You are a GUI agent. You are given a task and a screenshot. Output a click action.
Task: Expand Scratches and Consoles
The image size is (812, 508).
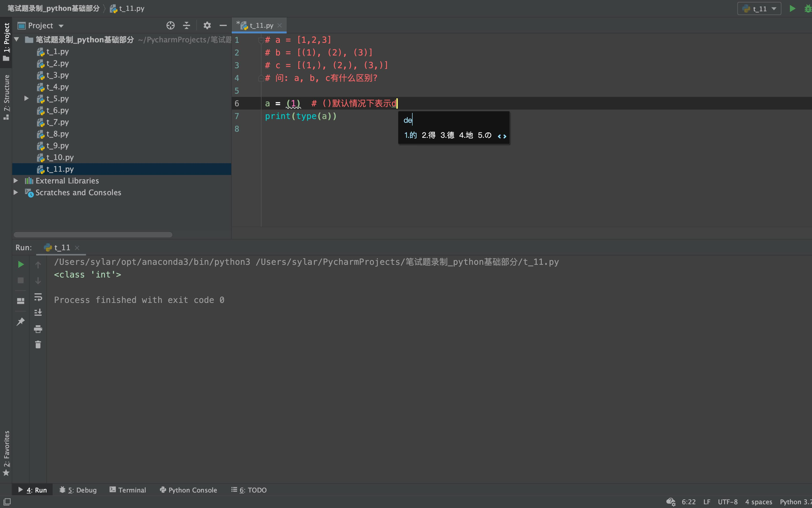click(x=16, y=193)
